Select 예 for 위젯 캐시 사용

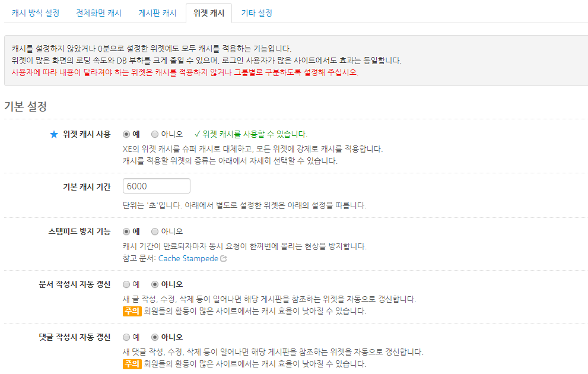pyautogui.click(x=126, y=134)
